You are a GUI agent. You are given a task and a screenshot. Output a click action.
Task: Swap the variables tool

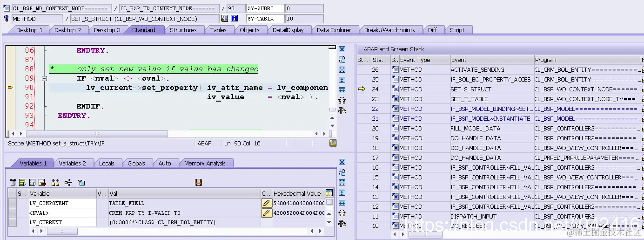[x=342, y=172]
